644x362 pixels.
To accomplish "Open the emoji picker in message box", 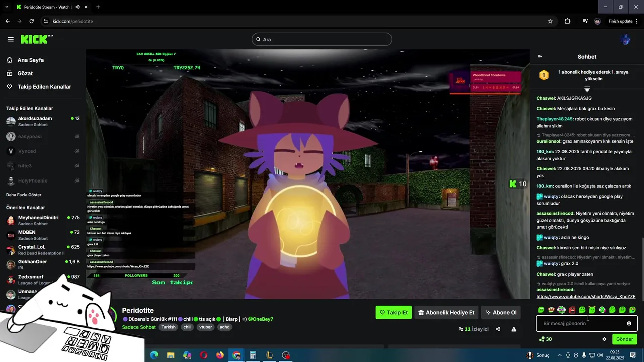I will click(x=629, y=323).
